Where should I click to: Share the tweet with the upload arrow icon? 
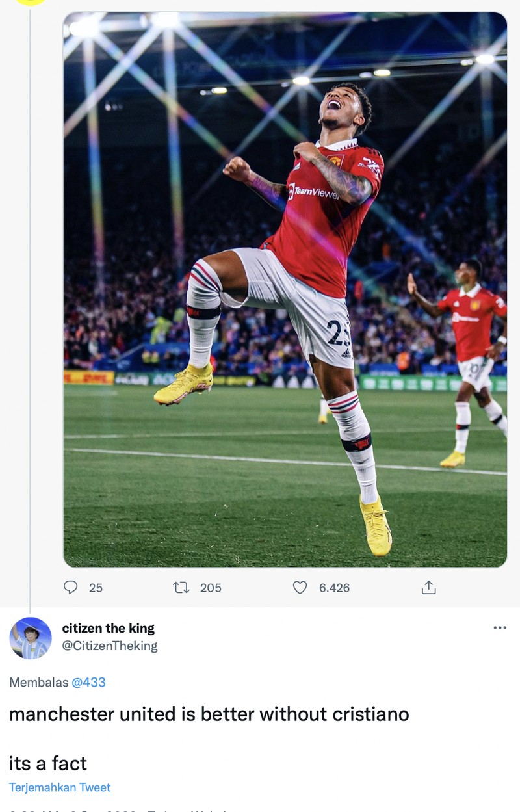[429, 588]
